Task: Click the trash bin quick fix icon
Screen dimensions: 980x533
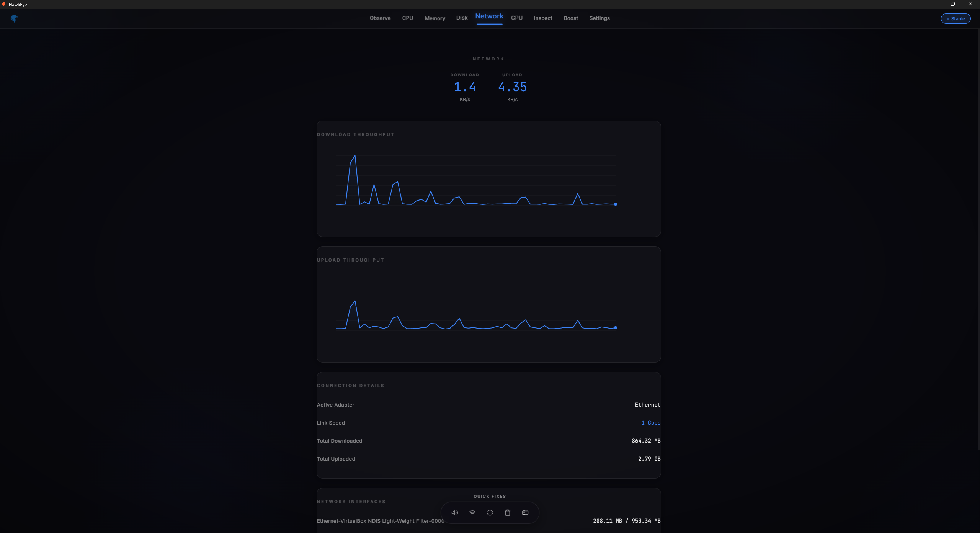Action: coord(507,513)
